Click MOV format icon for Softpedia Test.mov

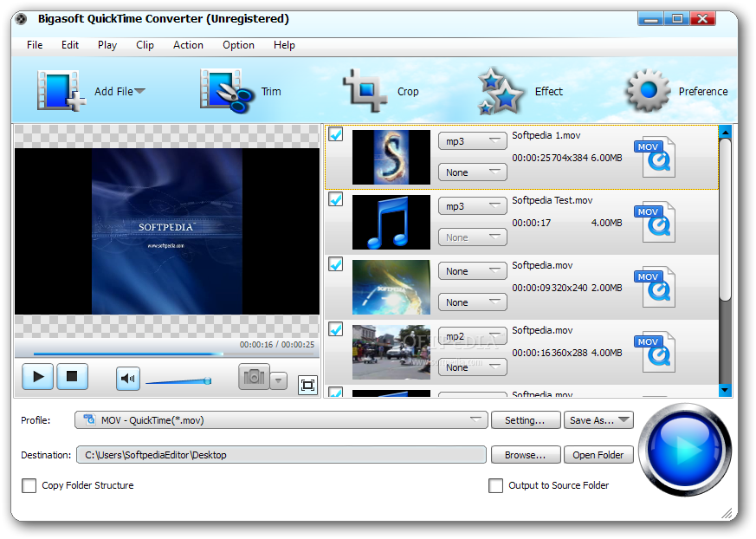tap(655, 222)
